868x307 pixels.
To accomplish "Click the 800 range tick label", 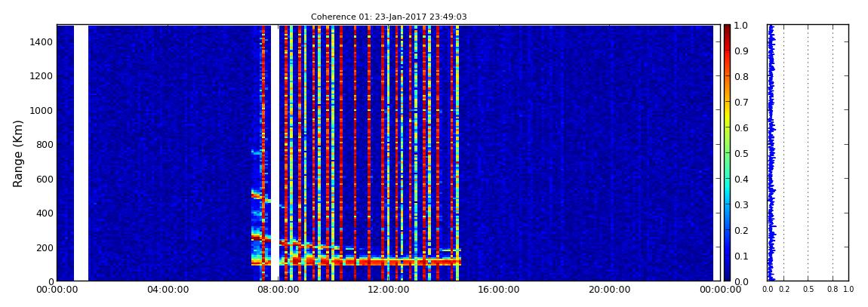I will click(44, 145).
